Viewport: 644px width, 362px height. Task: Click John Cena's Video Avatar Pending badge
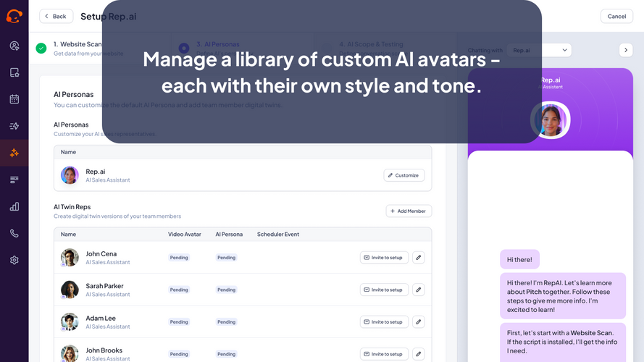click(x=179, y=257)
